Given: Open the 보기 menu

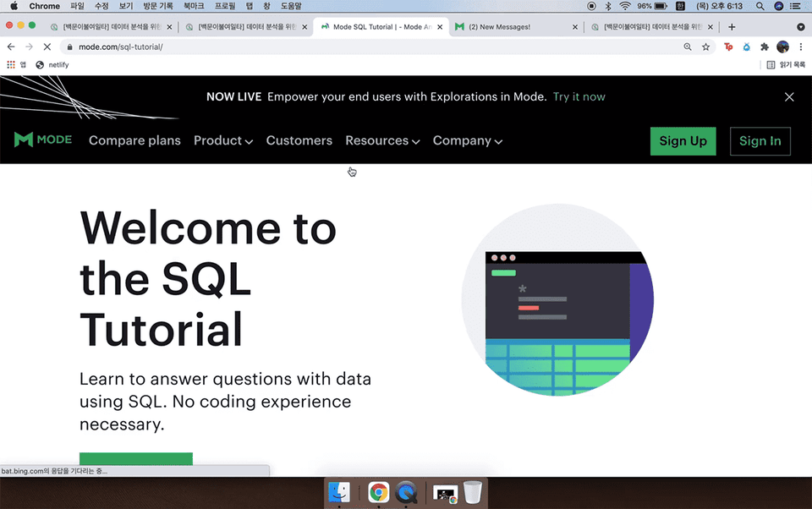Looking at the screenshot, I should (x=126, y=6).
